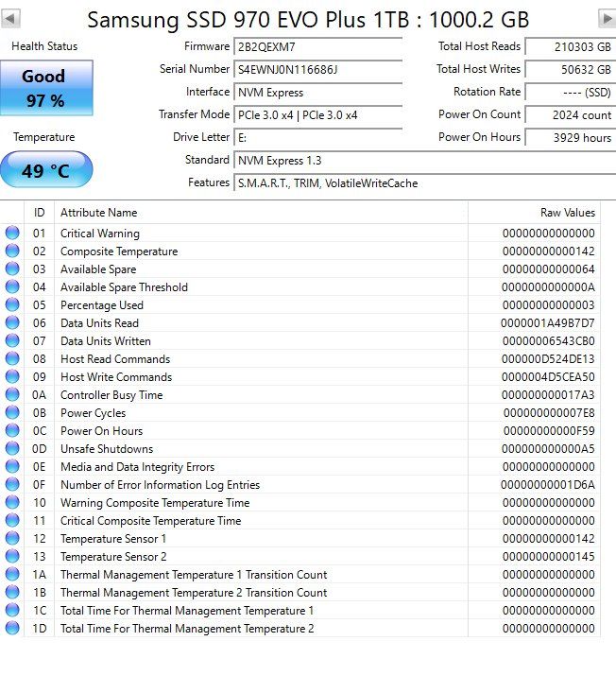Click the status icon for Temperature Sensor 2
The width and height of the screenshot is (616, 676).
(x=12, y=556)
